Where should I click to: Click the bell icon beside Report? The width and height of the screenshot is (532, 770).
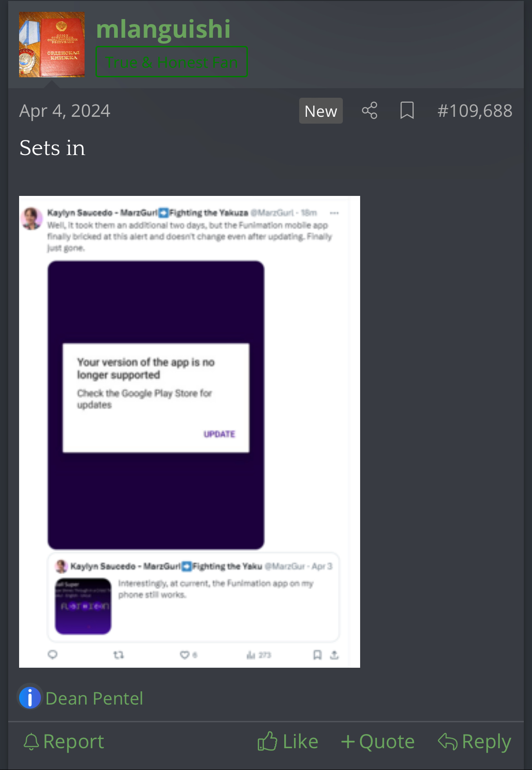(31, 742)
